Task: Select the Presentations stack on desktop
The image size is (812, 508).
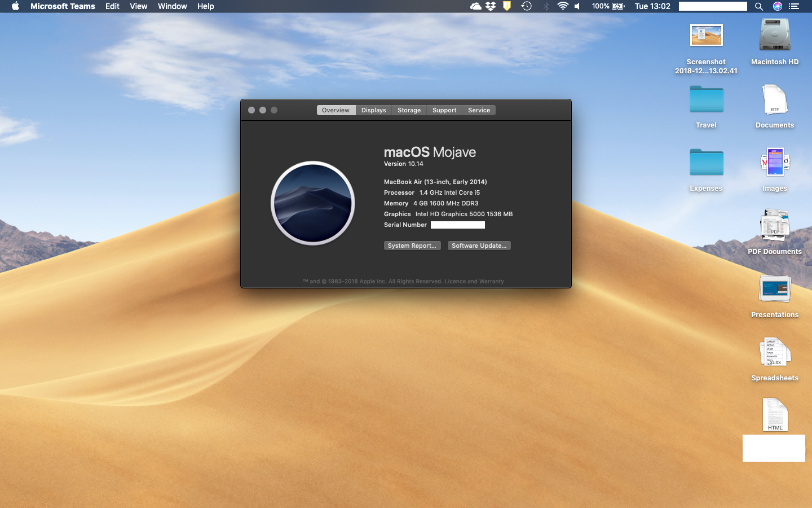Action: click(775, 290)
